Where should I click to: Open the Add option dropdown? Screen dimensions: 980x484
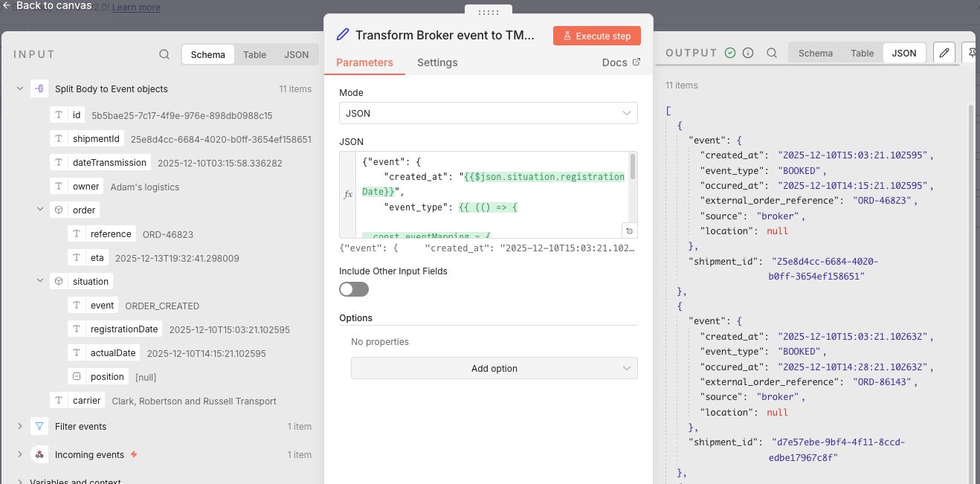click(494, 368)
